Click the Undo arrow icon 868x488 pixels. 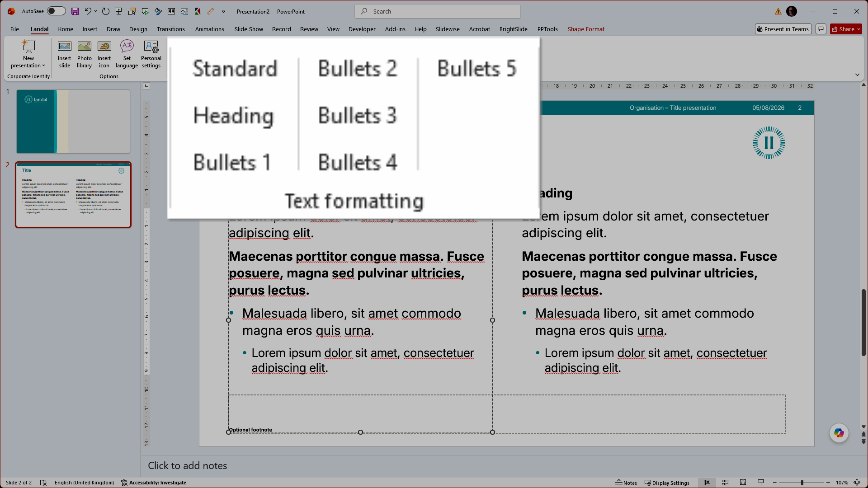click(88, 11)
